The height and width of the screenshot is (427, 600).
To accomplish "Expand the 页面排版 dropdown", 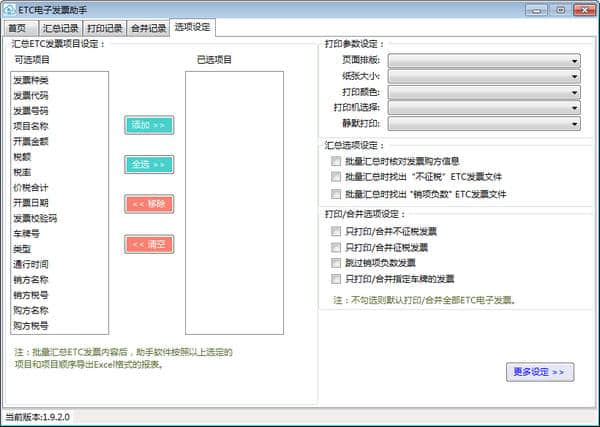I will 484,60.
